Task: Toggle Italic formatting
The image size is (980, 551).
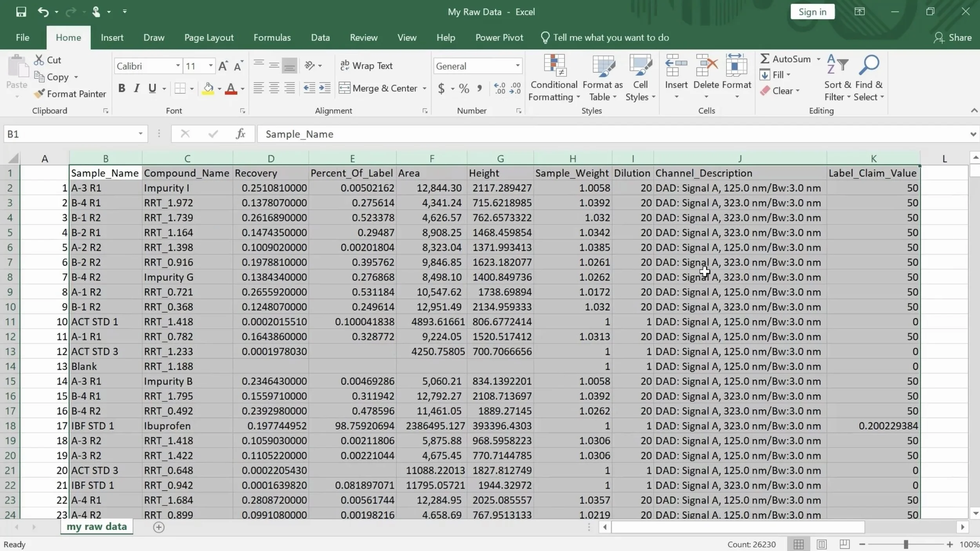Action: click(136, 88)
